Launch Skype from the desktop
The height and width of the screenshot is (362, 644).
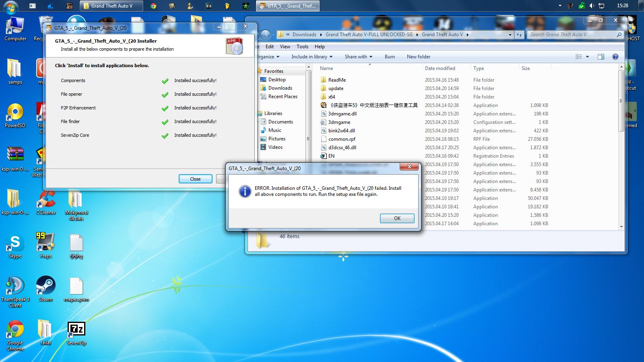pyautogui.click(x=15, y=246)
